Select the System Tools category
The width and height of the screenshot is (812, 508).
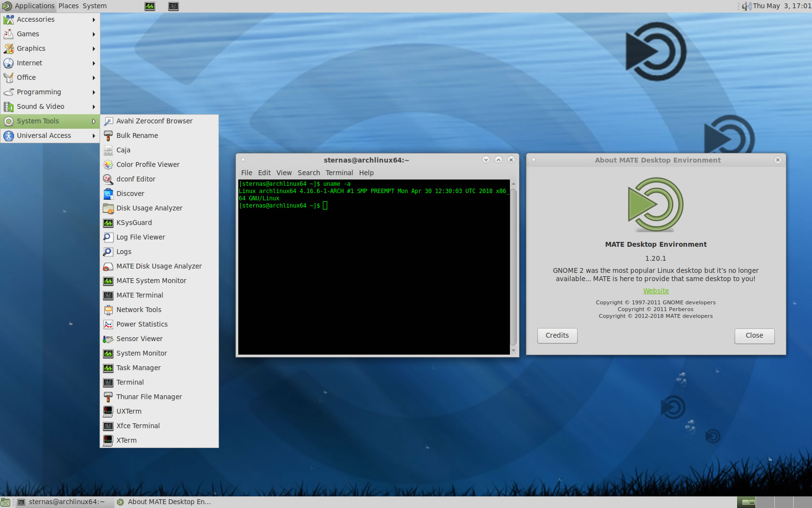(50, 121)
